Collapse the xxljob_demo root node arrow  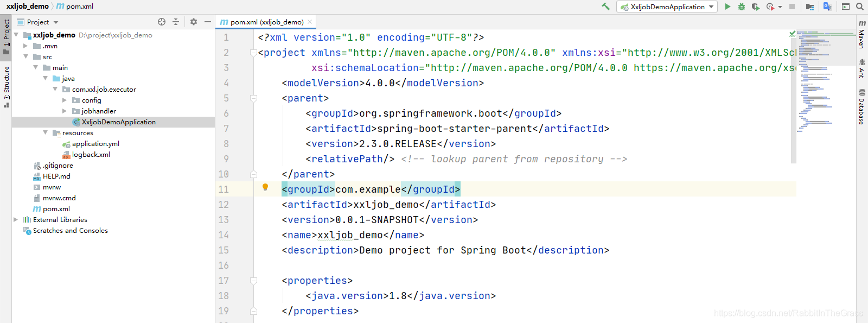tap(16, 35)
